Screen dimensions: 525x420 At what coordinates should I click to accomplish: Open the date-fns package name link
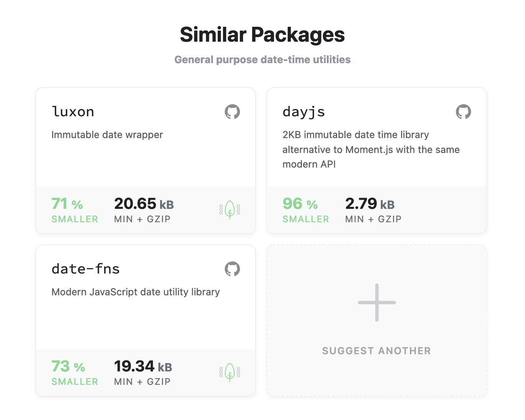tap(86, 269)
